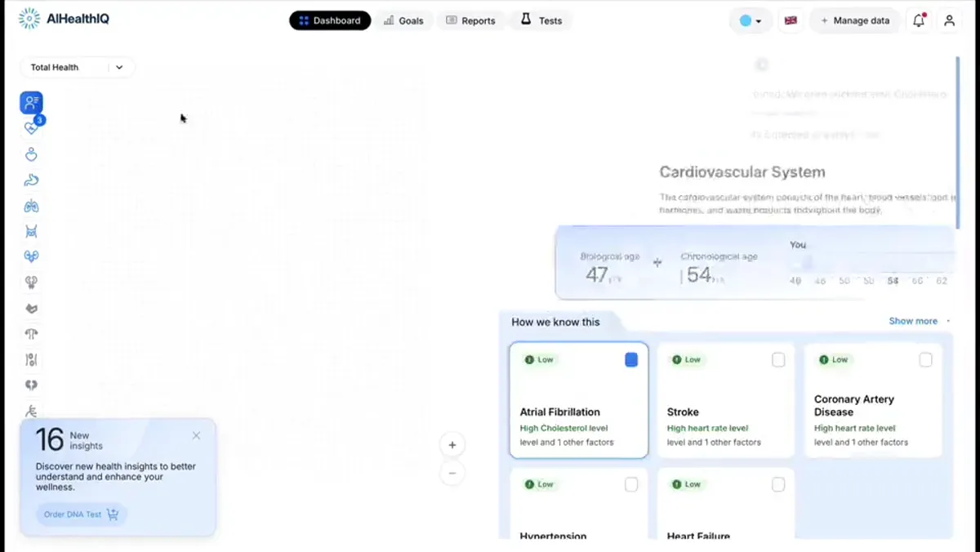The height and width of the screenshot is (552, 980).
Task: Click the 16 New insights text
Action: (69, 440)
